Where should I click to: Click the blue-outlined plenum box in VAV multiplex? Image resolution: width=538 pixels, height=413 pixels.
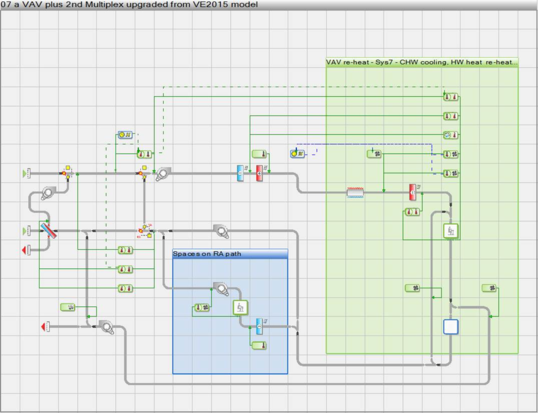[451, 327]
